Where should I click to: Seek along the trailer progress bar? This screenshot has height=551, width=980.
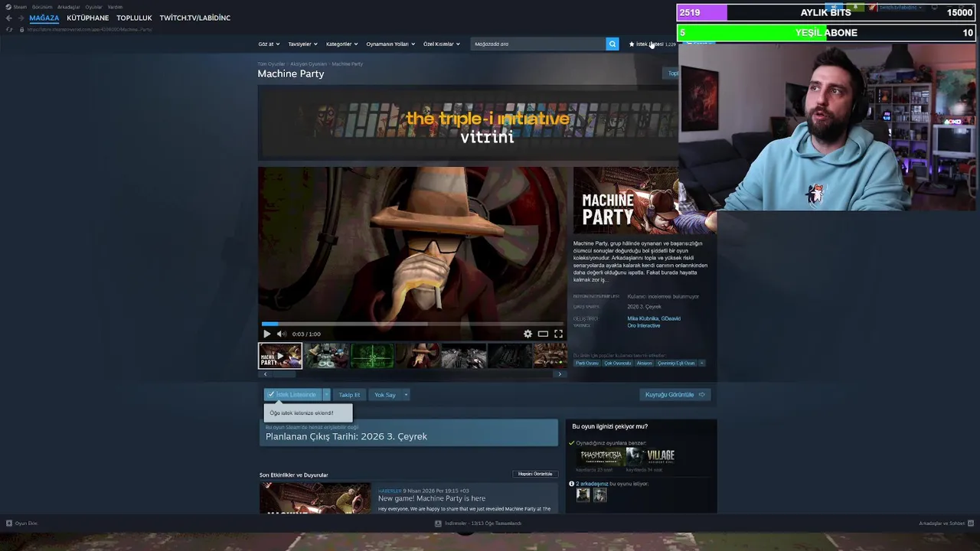tap(413, 324)
